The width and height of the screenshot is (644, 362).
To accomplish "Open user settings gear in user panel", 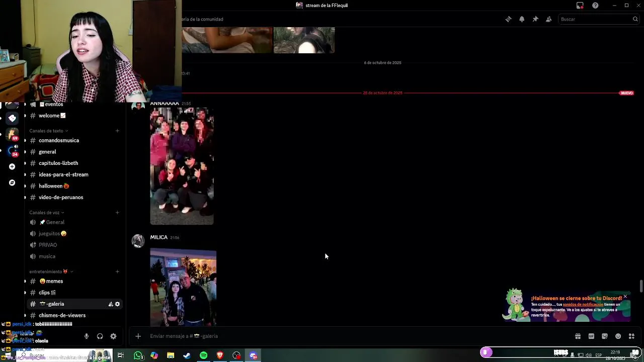I will click(113, 336).
